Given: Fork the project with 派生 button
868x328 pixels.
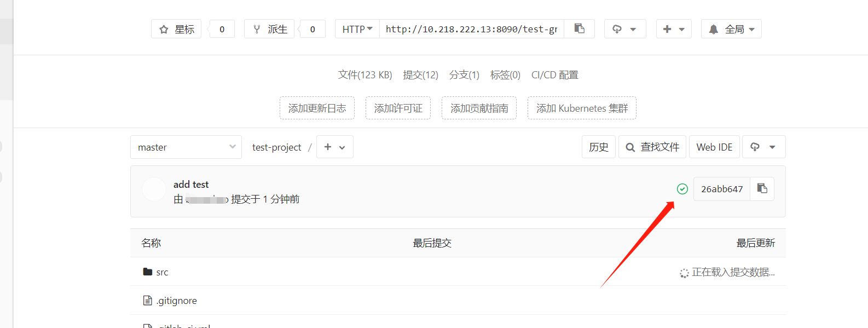Looking at the screenshot, I should pyautogui.click(x=269, y=29).
